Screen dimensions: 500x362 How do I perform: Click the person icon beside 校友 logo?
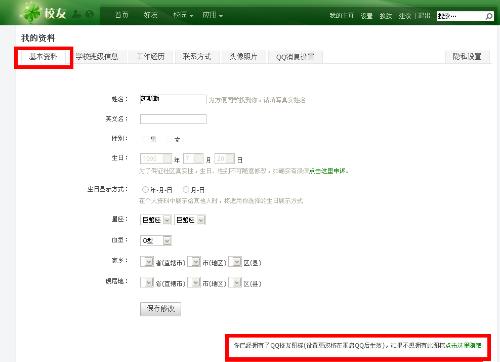click(x=77, y=14)
